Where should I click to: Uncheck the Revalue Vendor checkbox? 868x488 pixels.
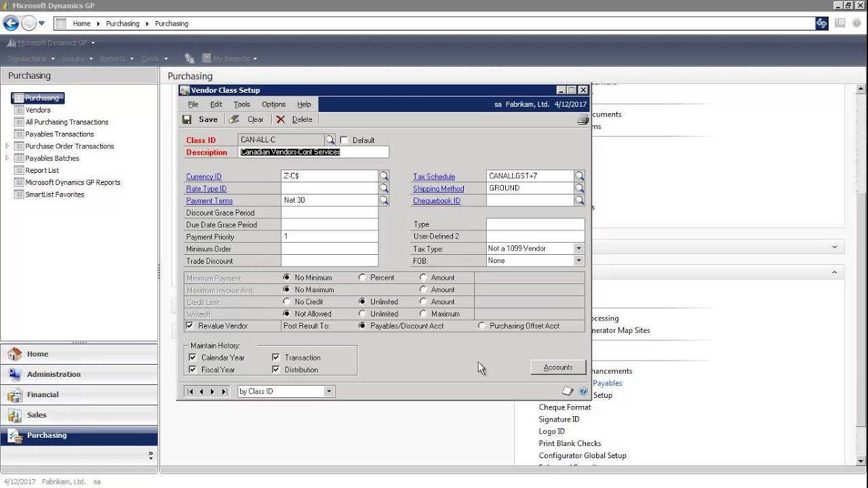tap(190, 326)
